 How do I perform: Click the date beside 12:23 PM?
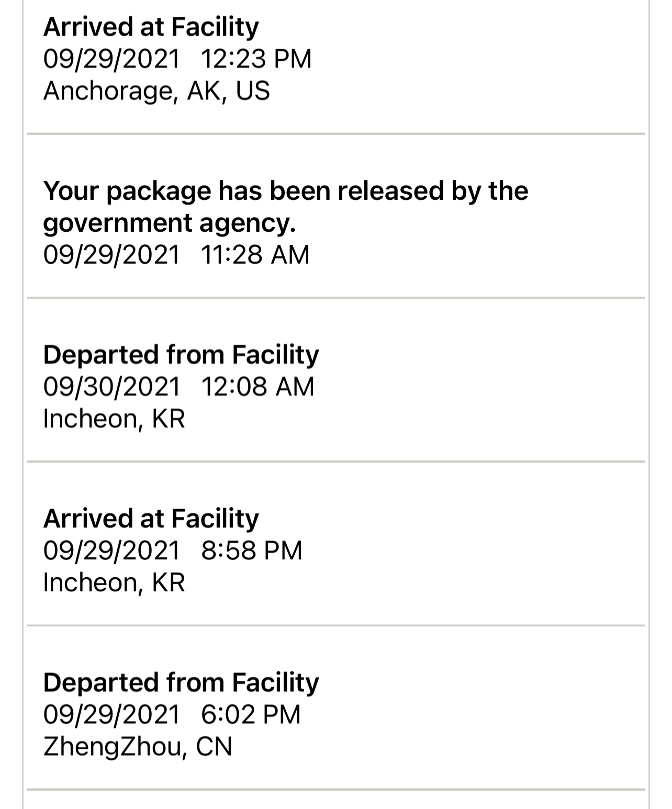pyautogui.click(x=111, y=59)
